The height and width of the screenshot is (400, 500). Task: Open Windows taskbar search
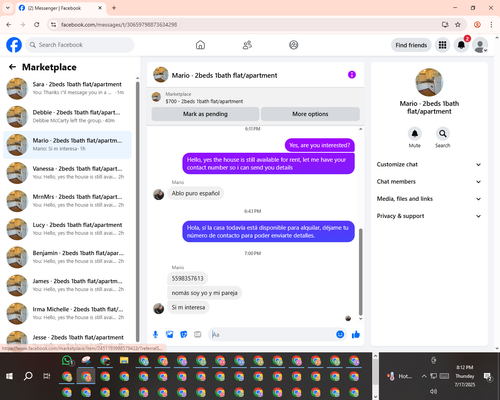pyautogui.click(x=28, y=376)
